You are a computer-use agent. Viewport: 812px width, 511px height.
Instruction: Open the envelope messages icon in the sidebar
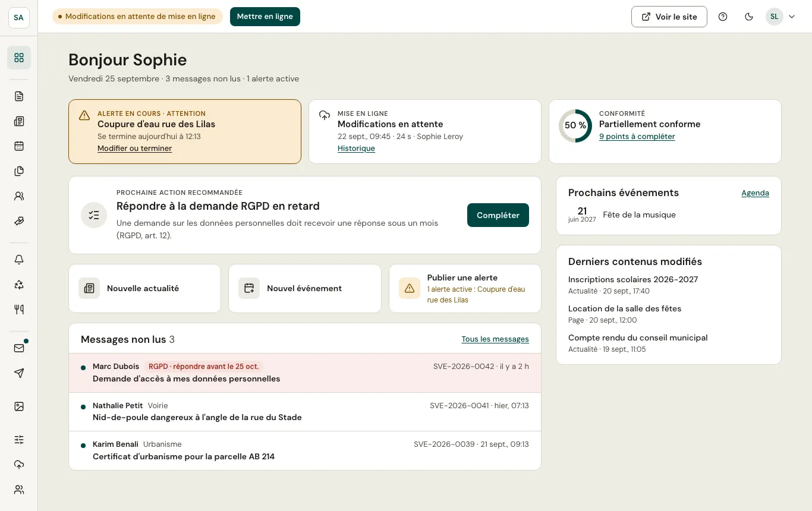point(19,348)
